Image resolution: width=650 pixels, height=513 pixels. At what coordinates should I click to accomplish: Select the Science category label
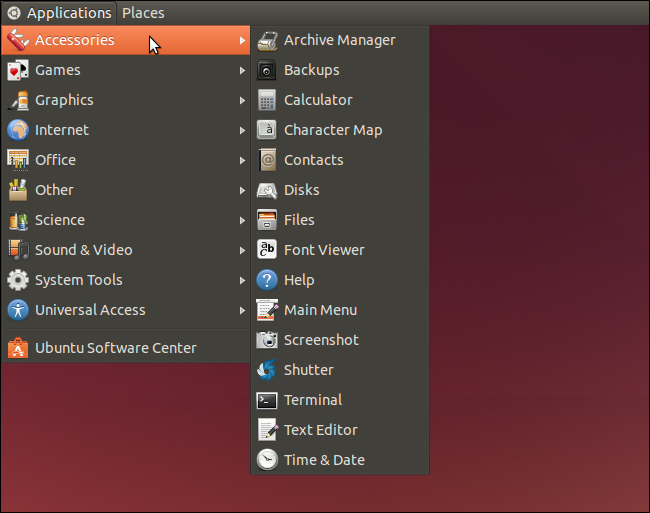click(x=60, y=220)
